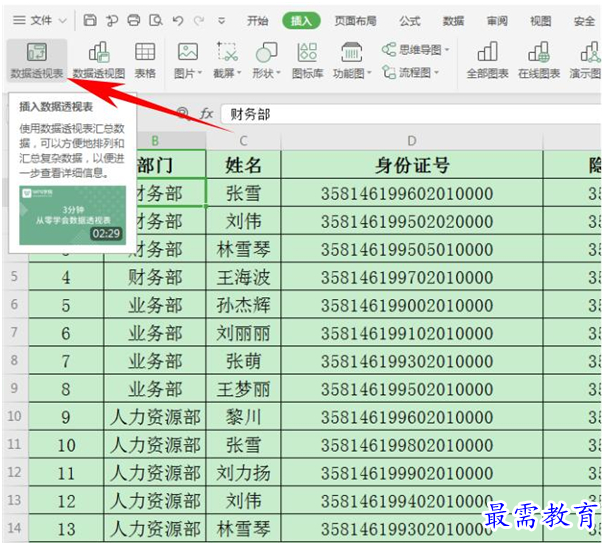Expand the 图片 dropdown arrow

[x=200, y=73]
